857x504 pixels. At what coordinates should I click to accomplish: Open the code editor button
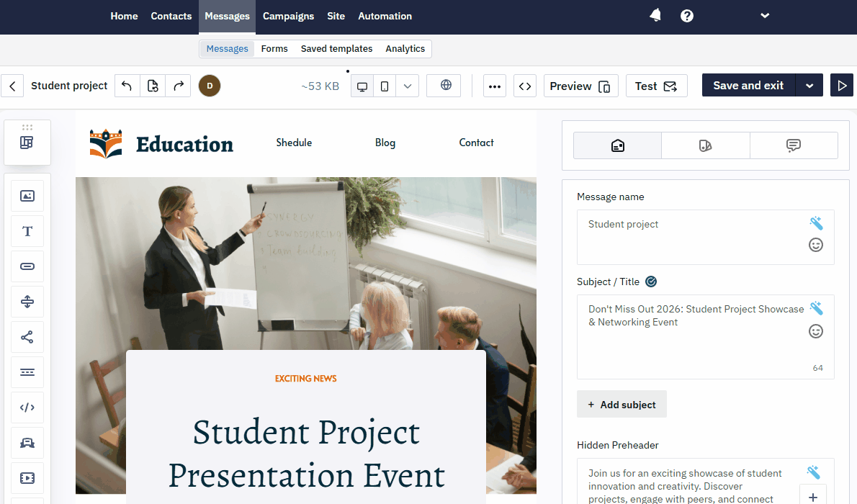pos(525,86)
